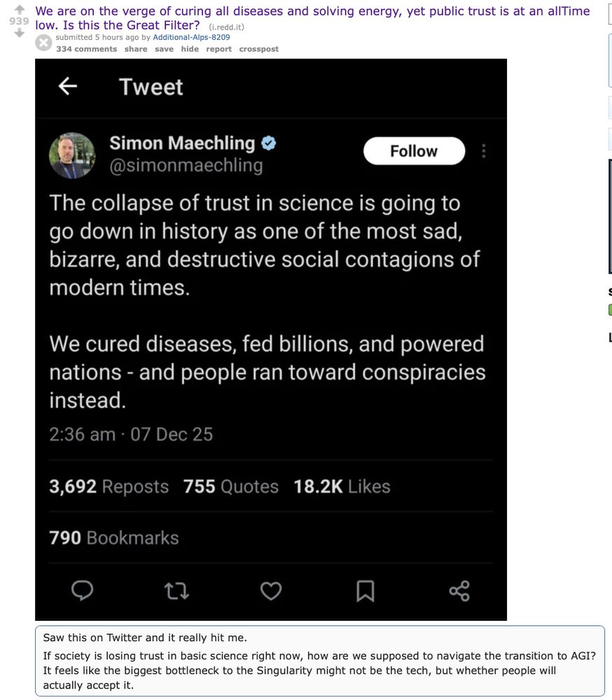
Task: Toggle the like heart on the tweet
Action: pos(270,590)
